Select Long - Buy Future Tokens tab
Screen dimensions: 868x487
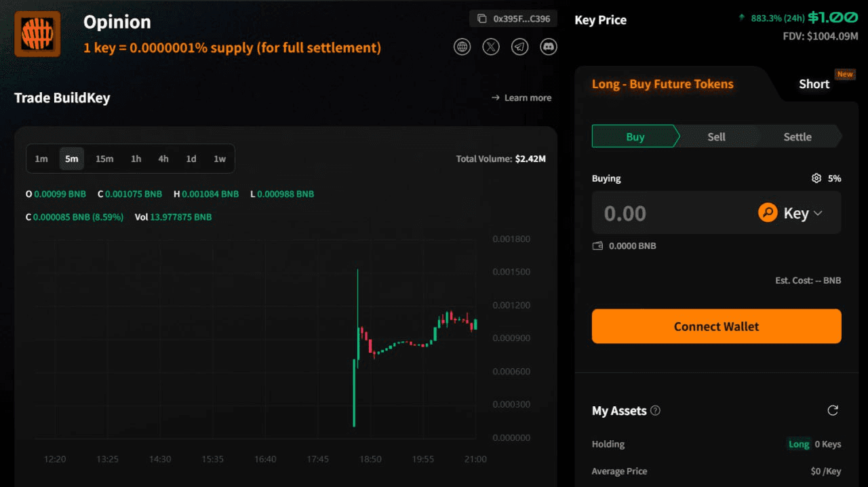click(x=663, y=84)
